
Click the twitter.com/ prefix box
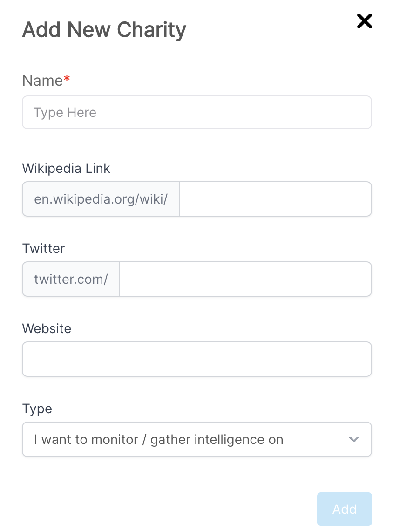(71, 279)
